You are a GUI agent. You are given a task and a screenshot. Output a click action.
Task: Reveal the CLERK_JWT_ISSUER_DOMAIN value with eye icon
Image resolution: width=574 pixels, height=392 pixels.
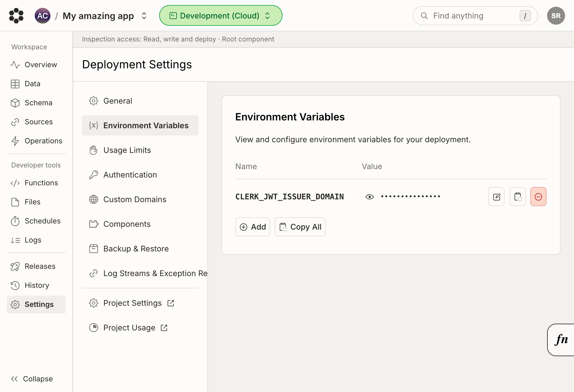click(370, 197)
